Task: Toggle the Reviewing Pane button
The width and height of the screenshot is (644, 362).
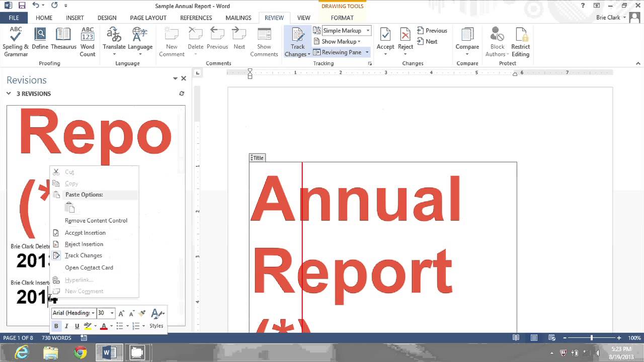Action: click(337, 52)
